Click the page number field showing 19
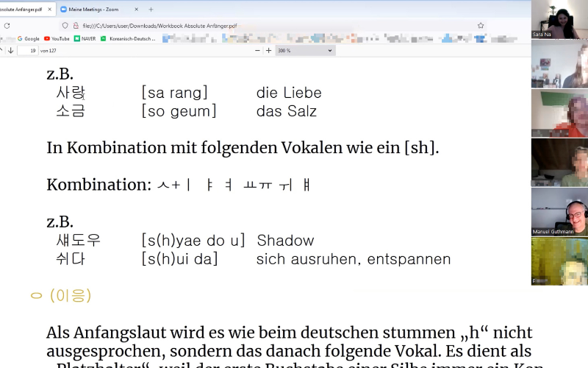The image size is (588, 368). tap(27, 51)
